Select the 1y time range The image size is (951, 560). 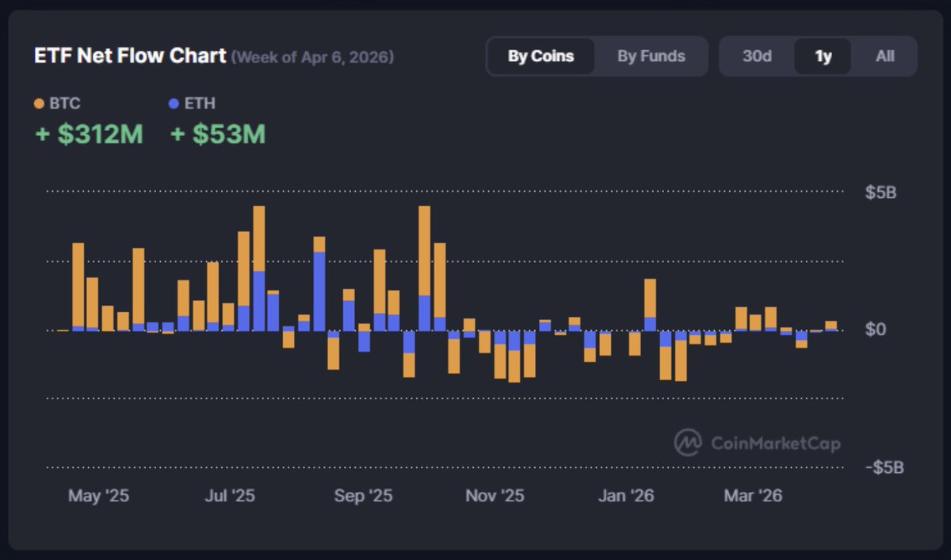coord(823,56)
